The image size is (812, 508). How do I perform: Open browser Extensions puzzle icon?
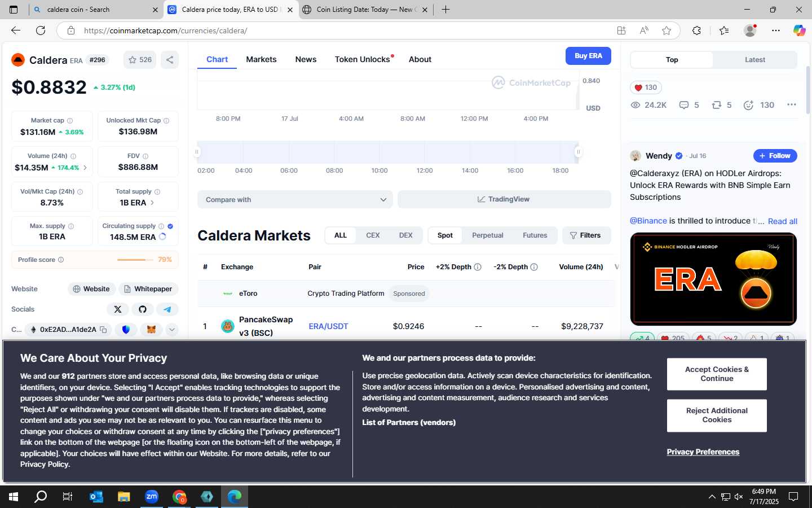[696, 30]
